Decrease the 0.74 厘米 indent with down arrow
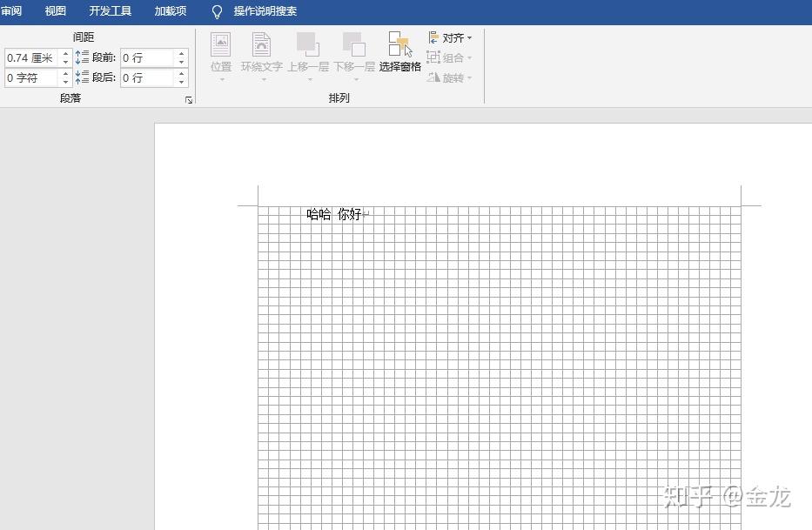This screenshot has height=530, width=812. coord(65,63)
